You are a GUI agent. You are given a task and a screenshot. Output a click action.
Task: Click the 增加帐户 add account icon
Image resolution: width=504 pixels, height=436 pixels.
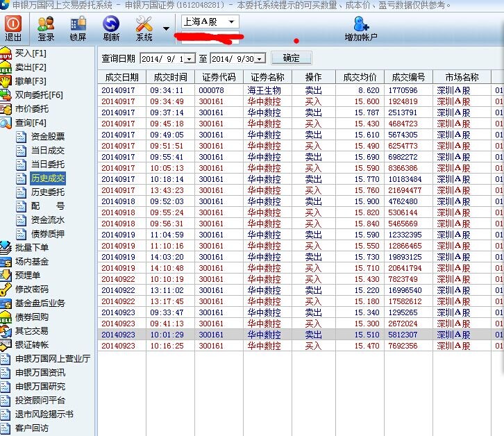pos(360,24)
